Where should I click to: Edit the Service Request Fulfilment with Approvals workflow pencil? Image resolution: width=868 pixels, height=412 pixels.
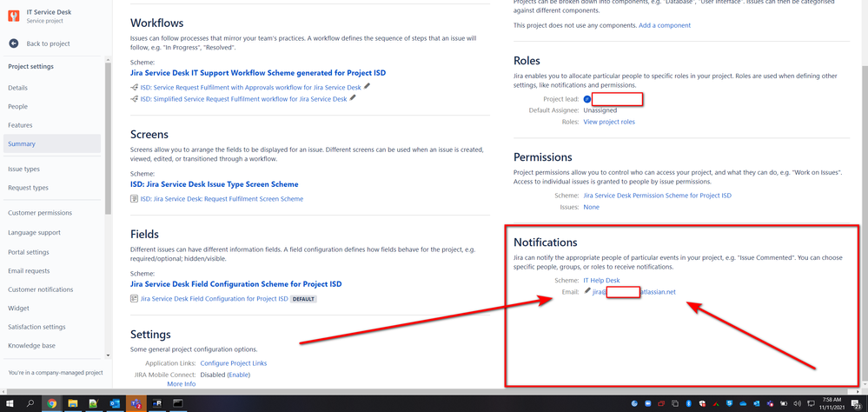368,86
